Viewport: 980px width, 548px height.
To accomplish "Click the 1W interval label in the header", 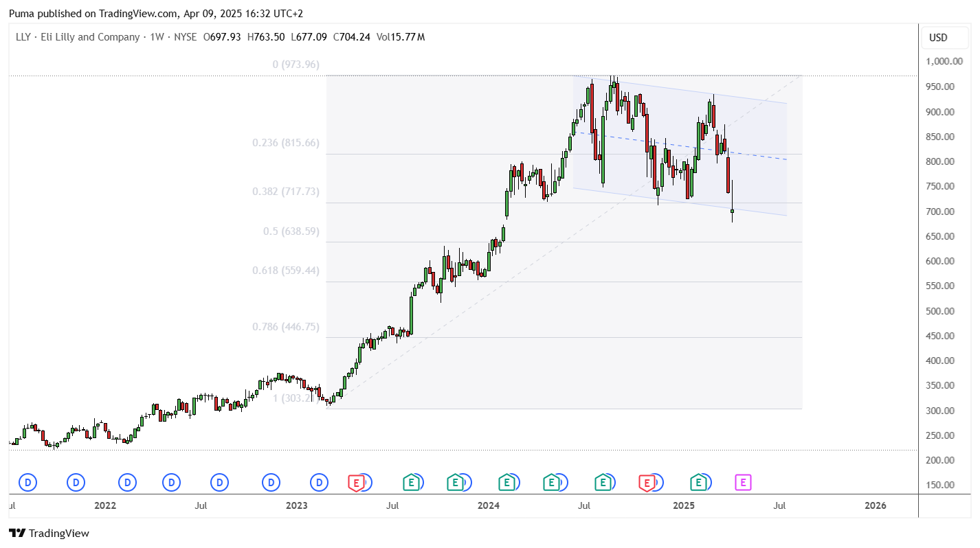I will pyautogui.click(x=157, y=37).
